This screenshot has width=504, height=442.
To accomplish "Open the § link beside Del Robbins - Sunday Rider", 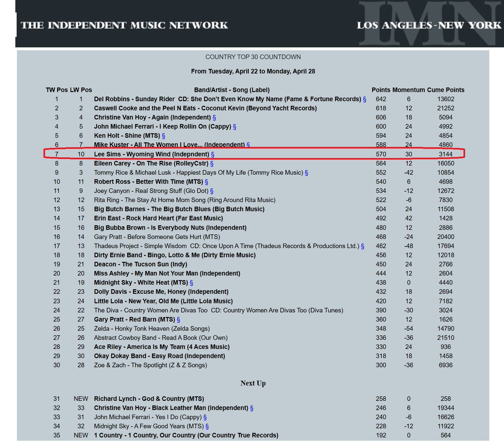I will [365, 99].
